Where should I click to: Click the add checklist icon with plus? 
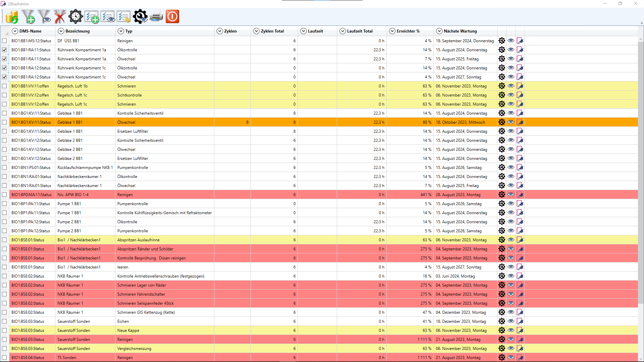pos(92,16)
